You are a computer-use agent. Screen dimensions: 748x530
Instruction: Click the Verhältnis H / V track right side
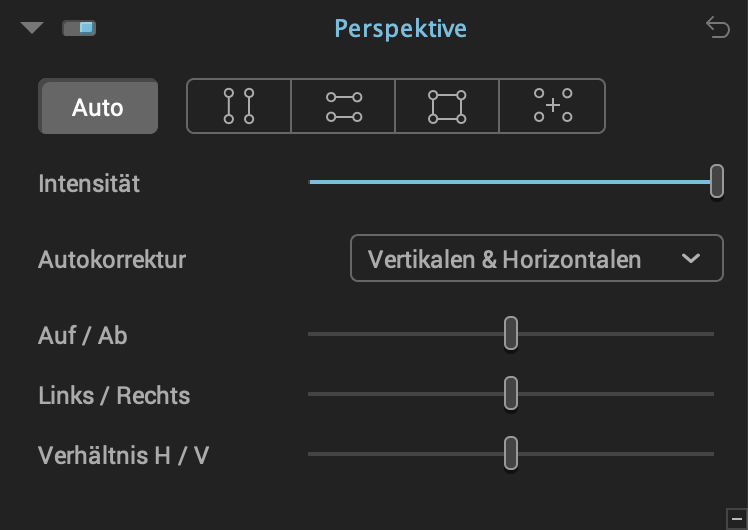click(616, 454)
